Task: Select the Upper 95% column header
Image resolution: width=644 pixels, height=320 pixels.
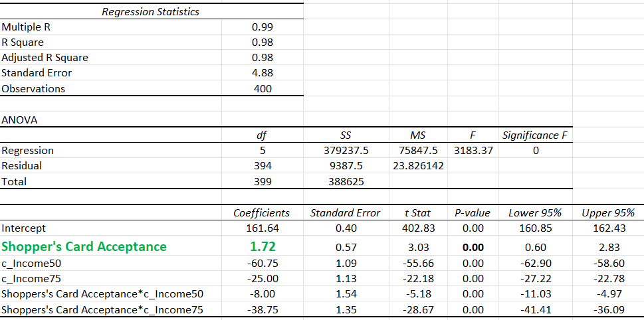Action: pyautogui.click(x=608, y=213)
